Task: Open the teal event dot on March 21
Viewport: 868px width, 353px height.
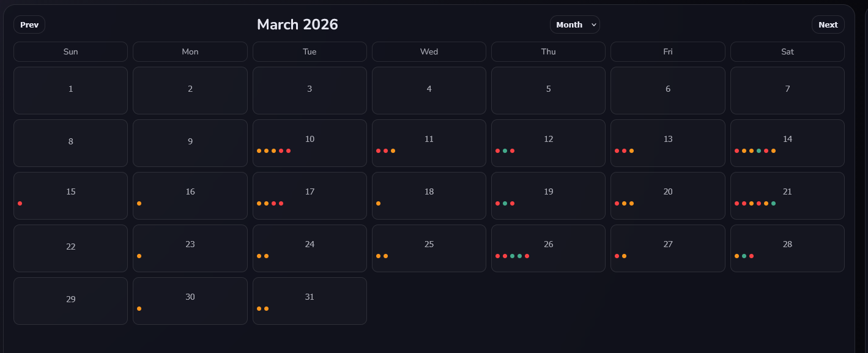Action: (773, 204)
